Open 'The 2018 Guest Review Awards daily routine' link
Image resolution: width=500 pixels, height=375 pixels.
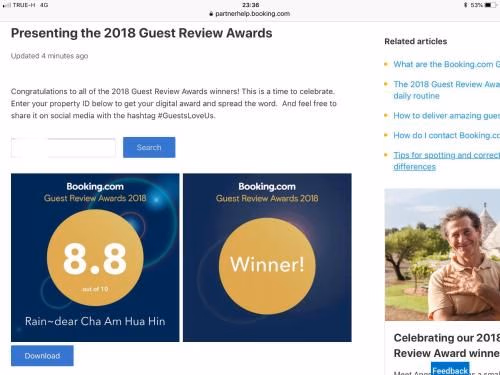(446, 90)
